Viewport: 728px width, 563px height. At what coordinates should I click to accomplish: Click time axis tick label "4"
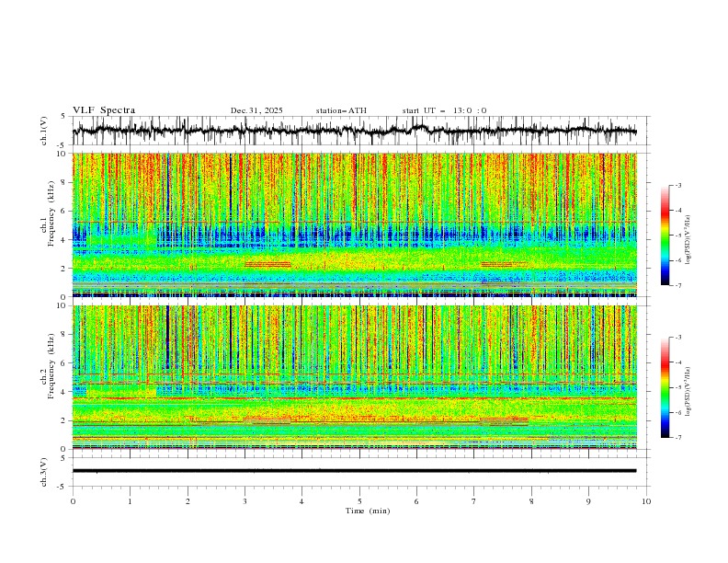pos(301,501)
